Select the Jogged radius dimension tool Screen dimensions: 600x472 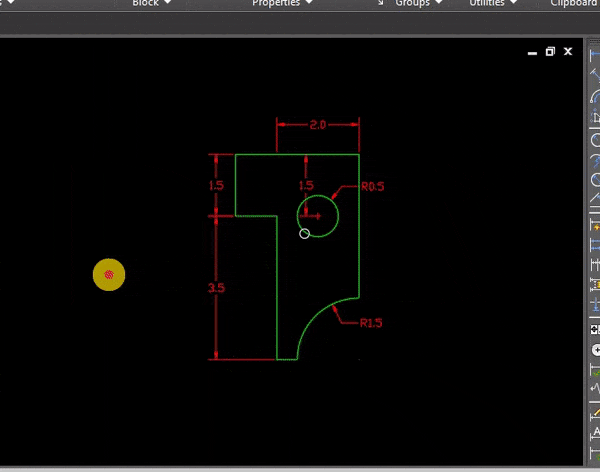[x=595, y=160]
